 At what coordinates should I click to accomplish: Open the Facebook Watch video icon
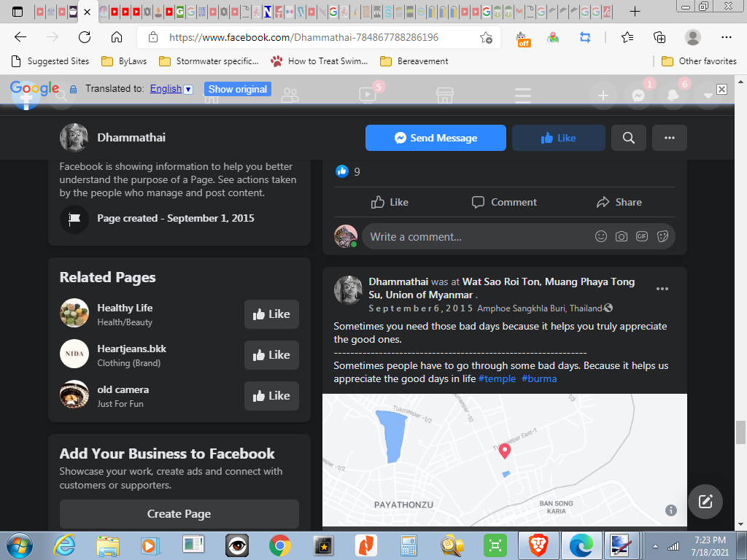point(368,95)
